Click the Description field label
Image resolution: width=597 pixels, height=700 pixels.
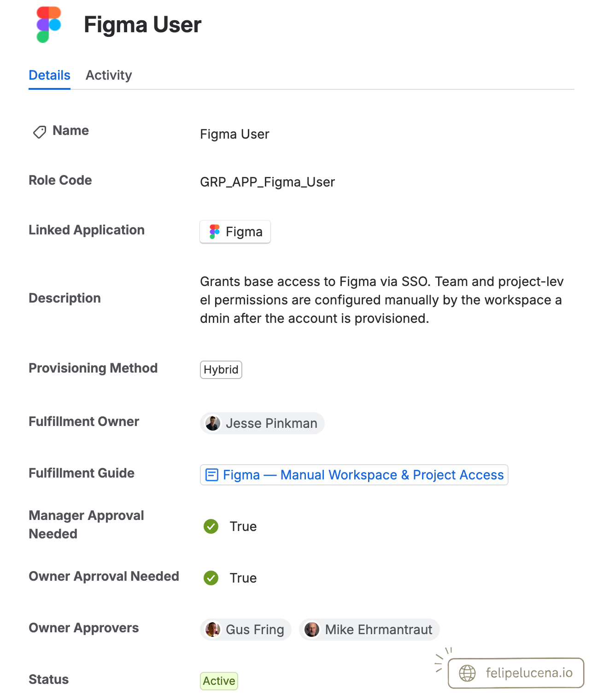(64, 298)
